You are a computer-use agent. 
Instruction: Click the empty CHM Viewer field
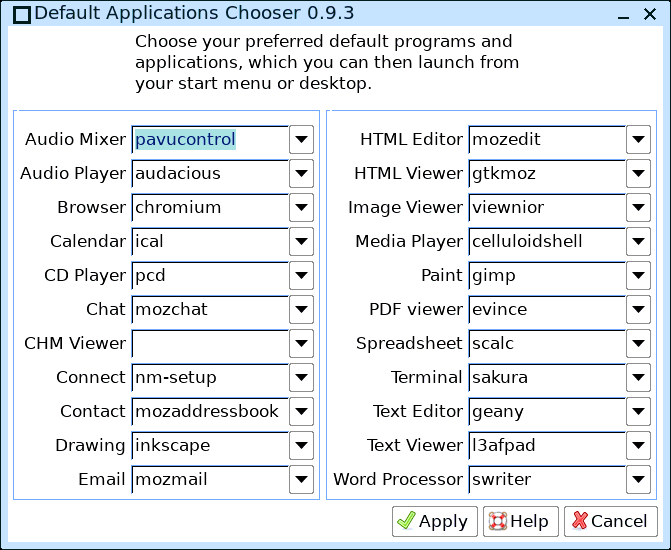210,343
